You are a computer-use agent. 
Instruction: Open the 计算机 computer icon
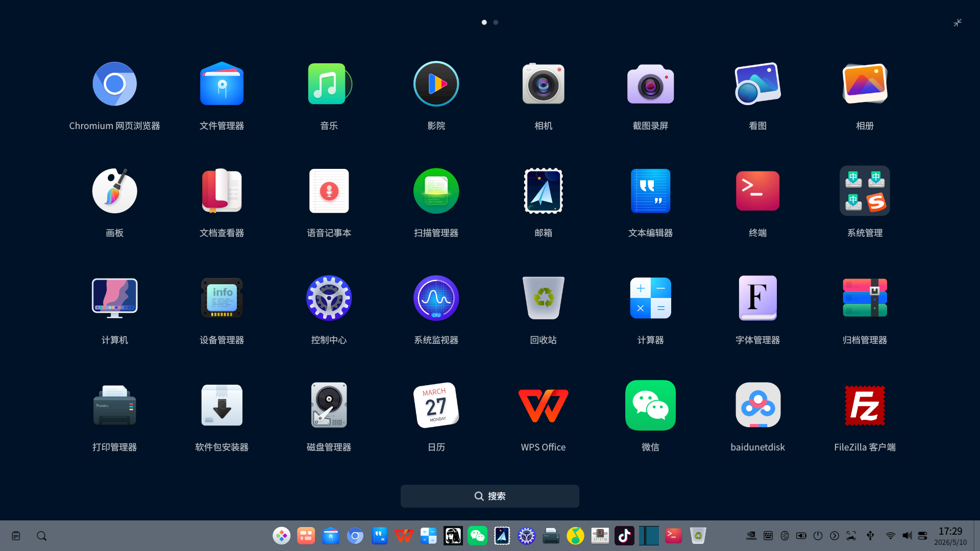[114, 298]
